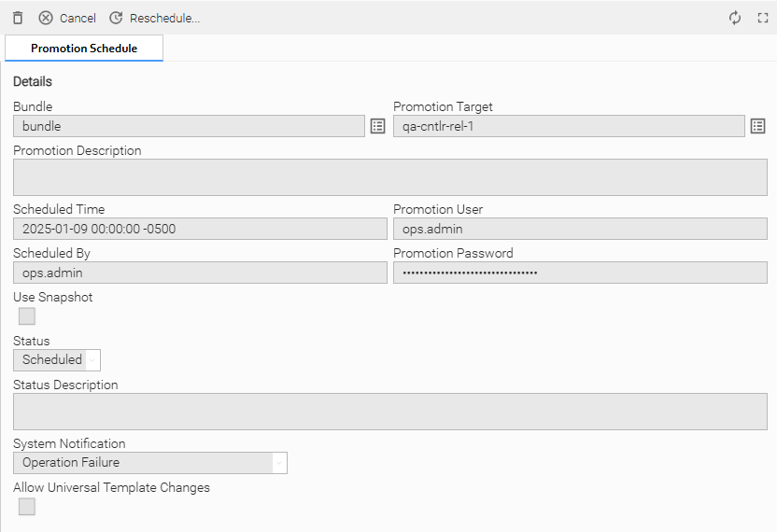Click the trash delete icon

18,18
